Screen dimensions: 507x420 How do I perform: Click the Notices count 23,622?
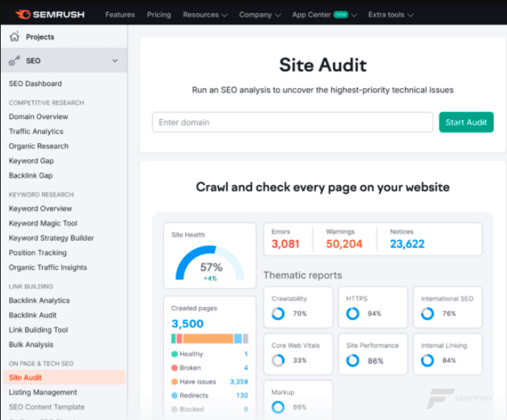[407, 244]
